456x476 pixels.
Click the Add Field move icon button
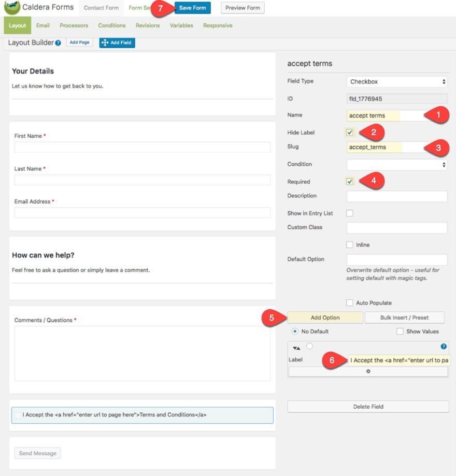click(117, 42)
